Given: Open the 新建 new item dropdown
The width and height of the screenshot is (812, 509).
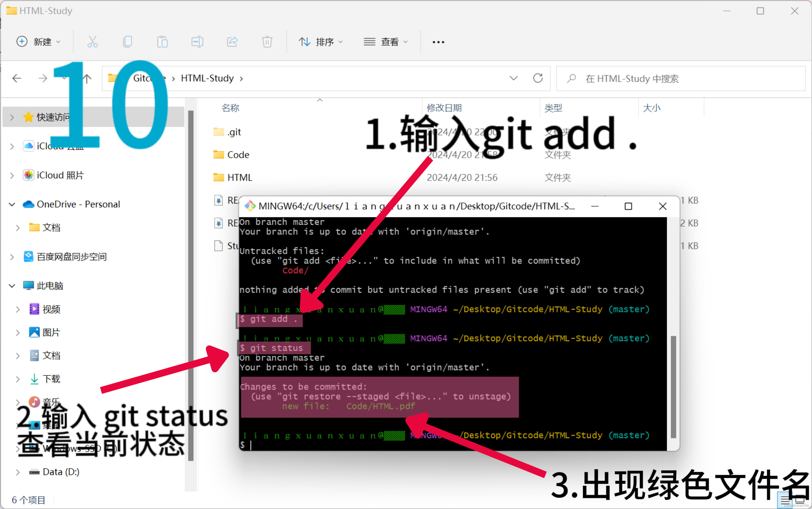Looking at the screenshot, I should point(39,42).
